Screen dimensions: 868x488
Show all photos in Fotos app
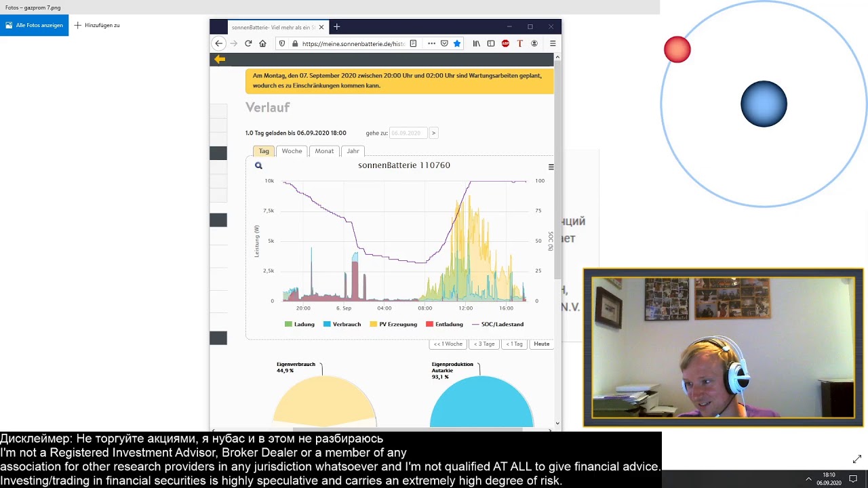tap(34, 25)
